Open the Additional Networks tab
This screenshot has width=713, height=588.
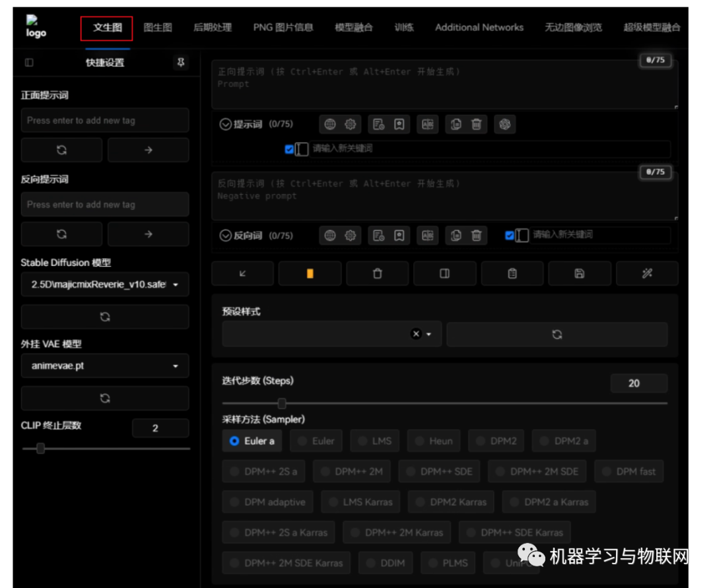point(479,28)
